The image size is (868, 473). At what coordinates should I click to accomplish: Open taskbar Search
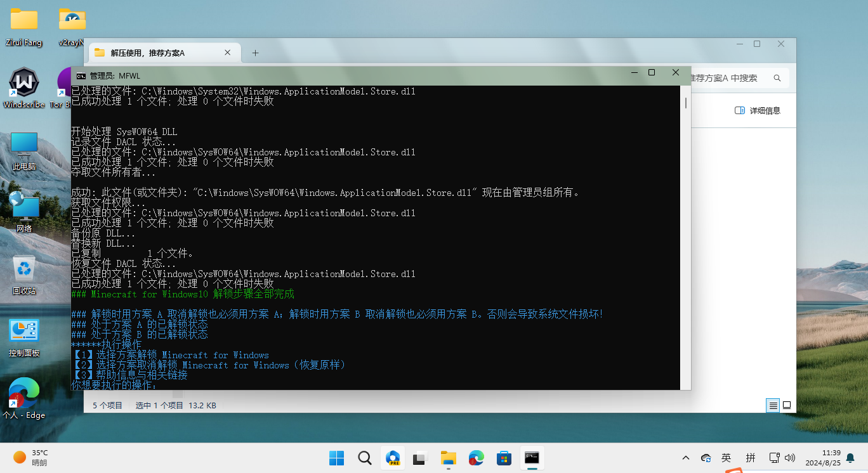pos(365,458)
